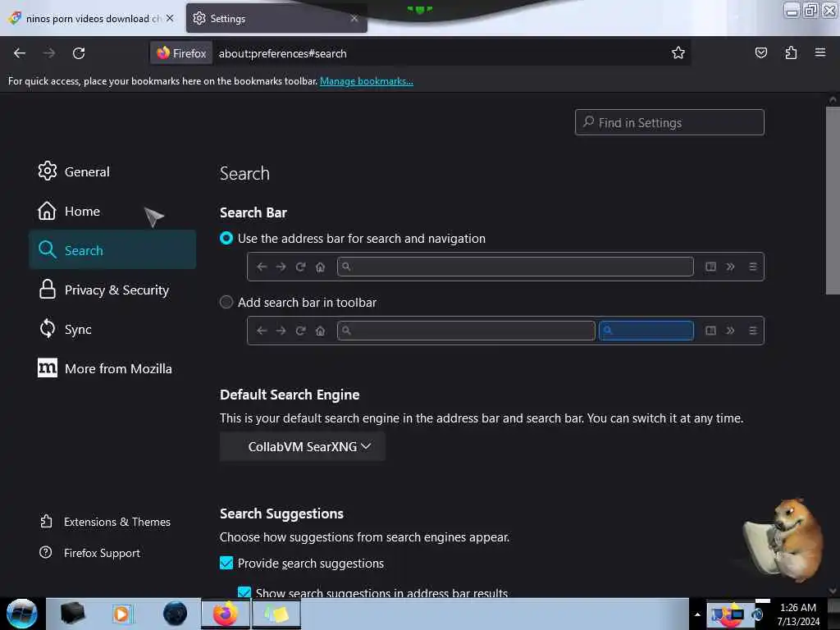The image size is (840, 630).
Task: Toggle Provide search suggestions checkbox
Action: [226, 563]
